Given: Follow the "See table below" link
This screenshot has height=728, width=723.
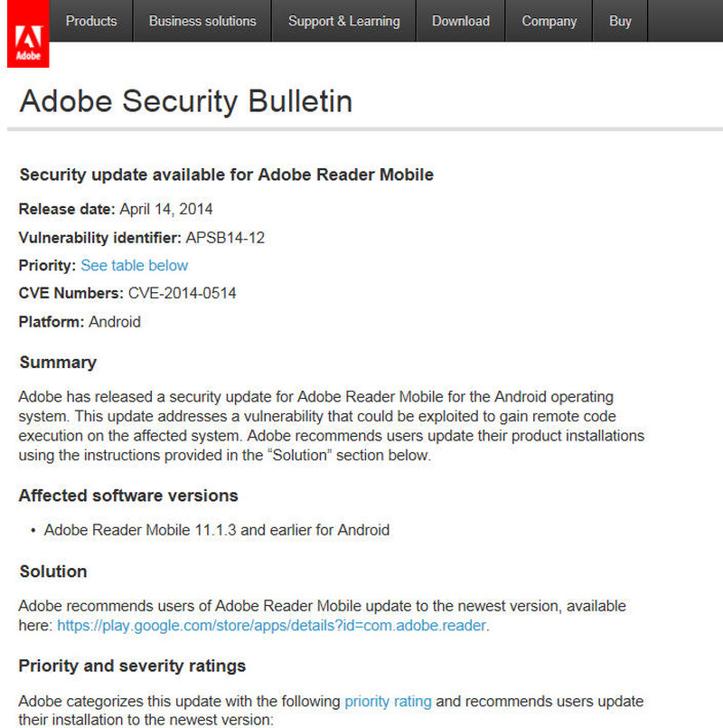Looking at the screenshot, I should coord(135,265).
